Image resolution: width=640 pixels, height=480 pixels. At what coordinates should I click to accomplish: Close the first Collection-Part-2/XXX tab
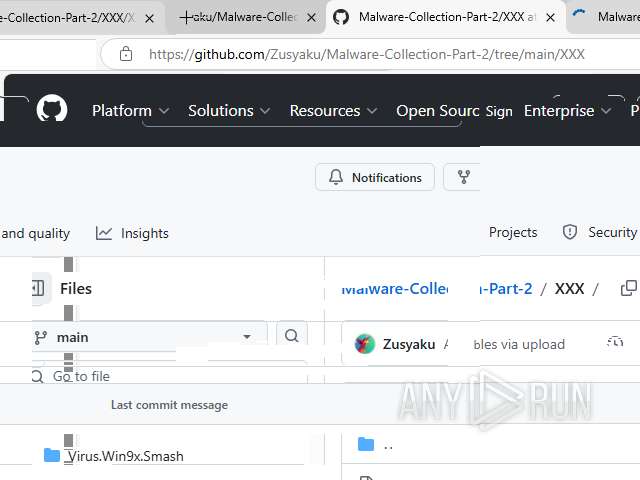[149, 18]
